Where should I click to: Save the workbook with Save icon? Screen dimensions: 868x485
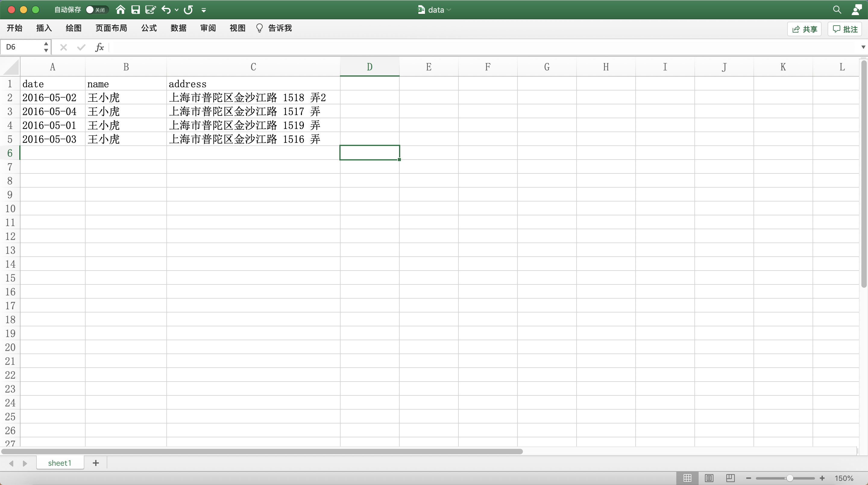click(x=136, y=10)
